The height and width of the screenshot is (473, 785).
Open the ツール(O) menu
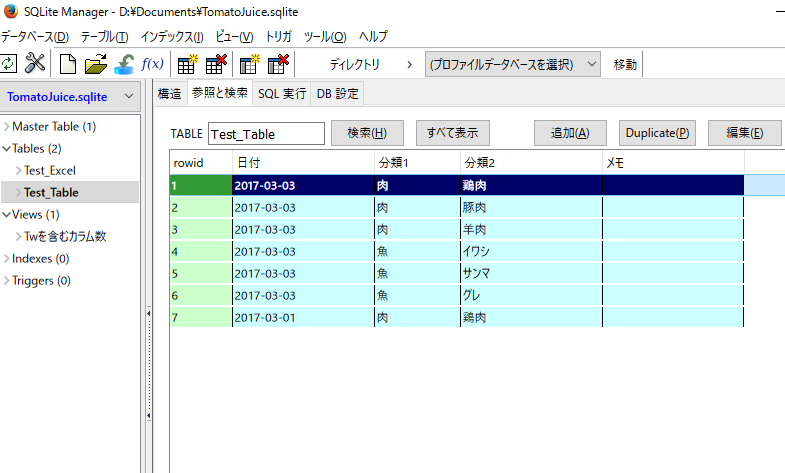point(325,36)
